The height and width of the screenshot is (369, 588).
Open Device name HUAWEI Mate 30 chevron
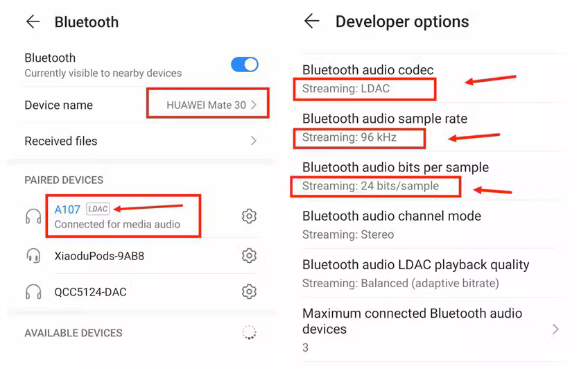pyautogui.click(x=254, y=105)
